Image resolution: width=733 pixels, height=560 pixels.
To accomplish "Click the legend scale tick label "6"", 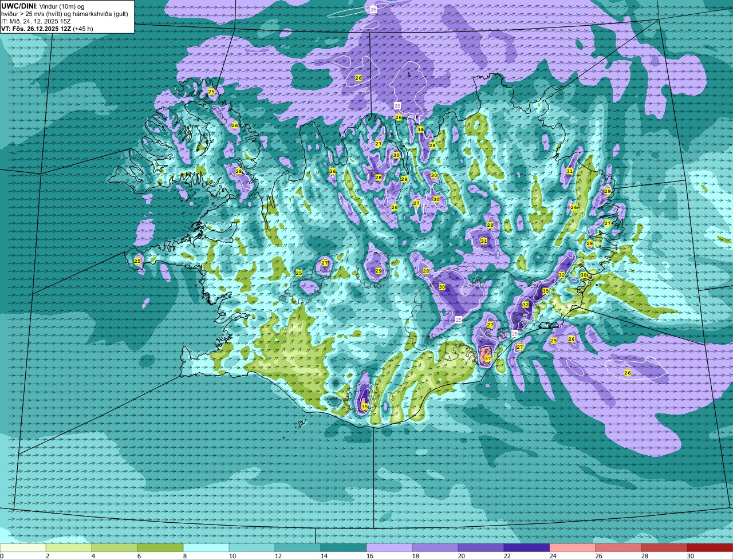I will click(139, 556).
